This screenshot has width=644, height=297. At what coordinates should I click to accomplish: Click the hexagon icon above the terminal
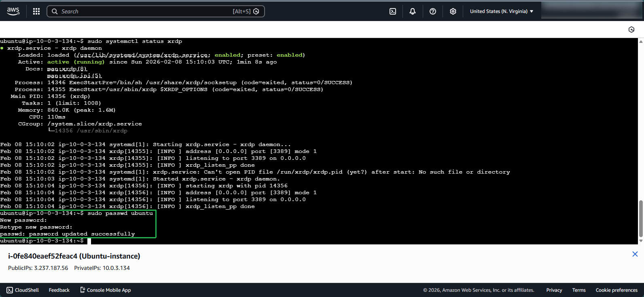coord(631,30)
